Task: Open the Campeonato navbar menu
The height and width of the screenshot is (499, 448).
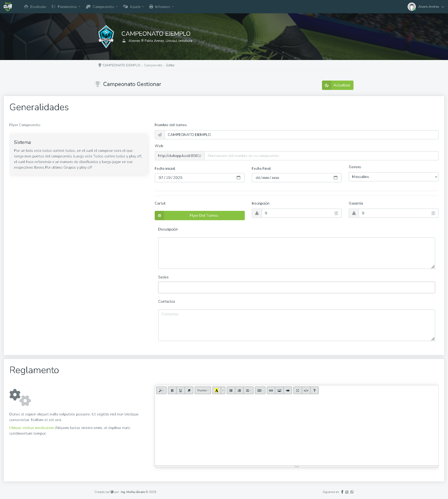Action: point(101,7)
